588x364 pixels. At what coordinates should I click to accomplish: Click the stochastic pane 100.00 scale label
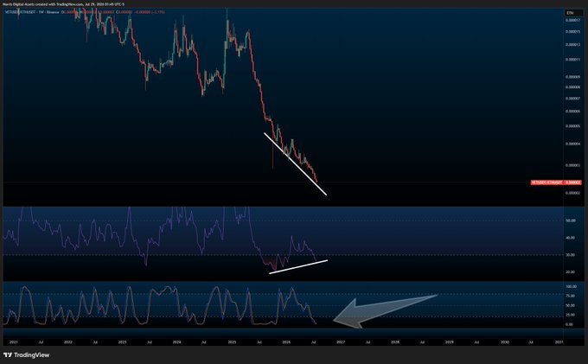point(571,286)
